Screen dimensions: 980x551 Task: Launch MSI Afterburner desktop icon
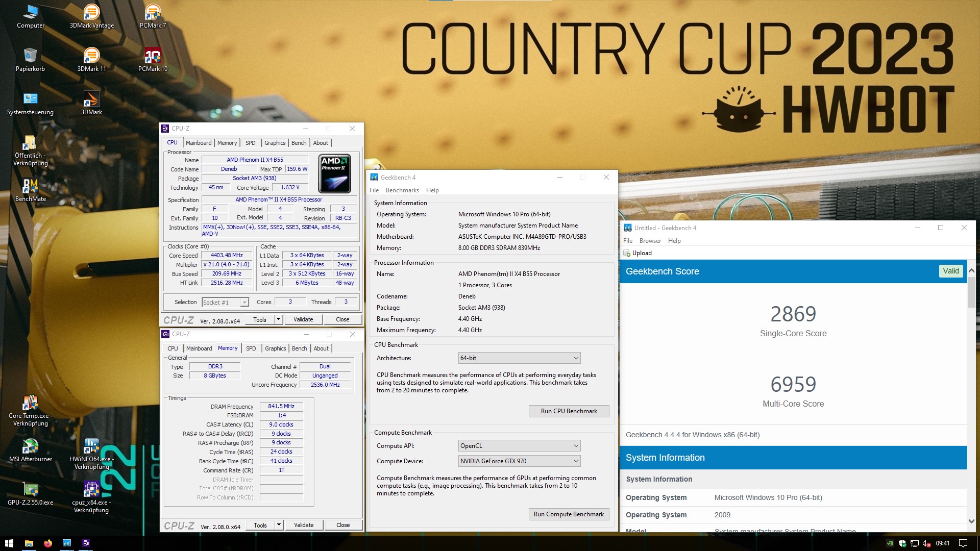point(30,450)
